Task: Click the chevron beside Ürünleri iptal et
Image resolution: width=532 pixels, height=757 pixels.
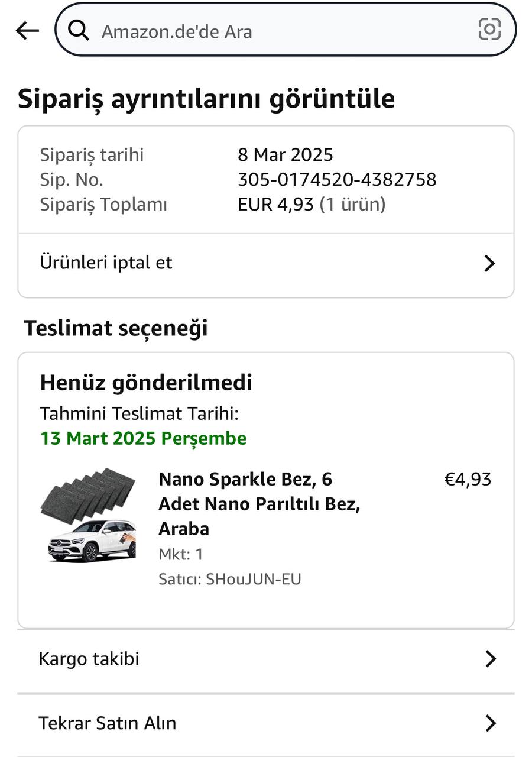Action: pos(489,264)
